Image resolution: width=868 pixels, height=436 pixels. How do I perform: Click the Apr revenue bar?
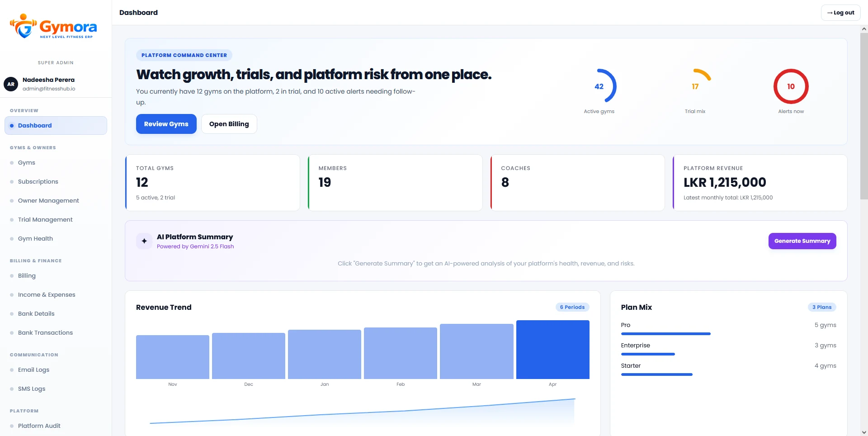(x=552, y=350)
